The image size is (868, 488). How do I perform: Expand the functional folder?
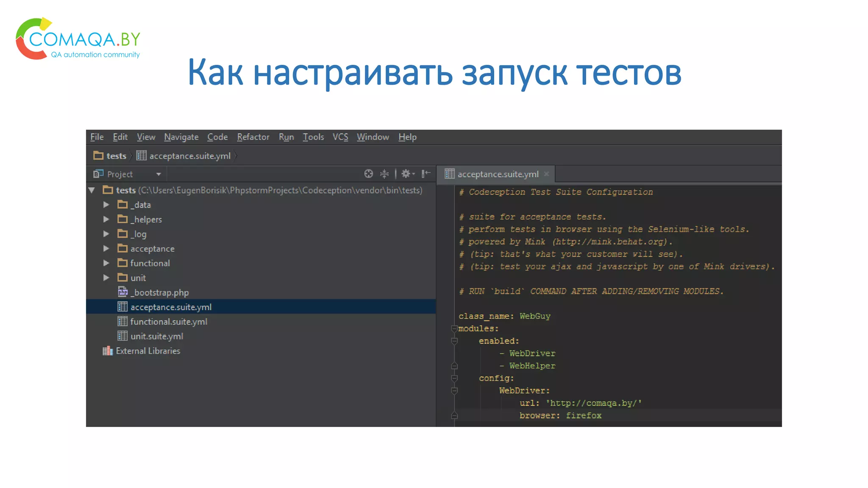tap(106, 263)
